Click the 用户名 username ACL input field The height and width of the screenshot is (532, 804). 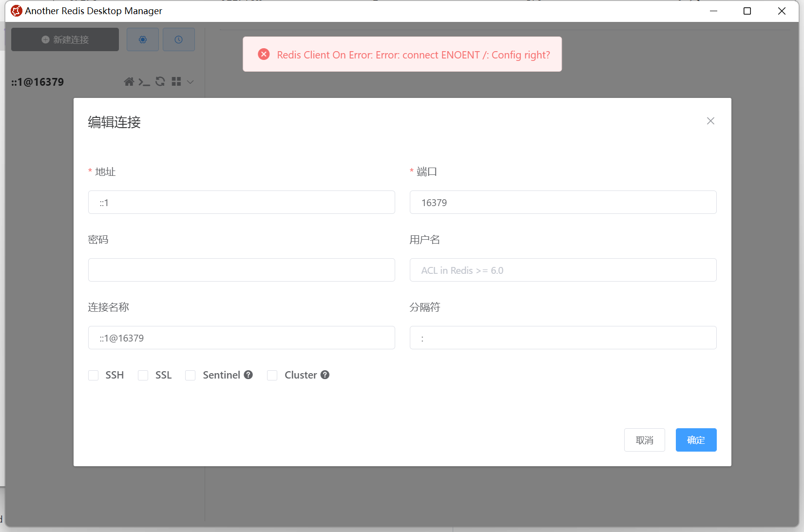(563, 270)
